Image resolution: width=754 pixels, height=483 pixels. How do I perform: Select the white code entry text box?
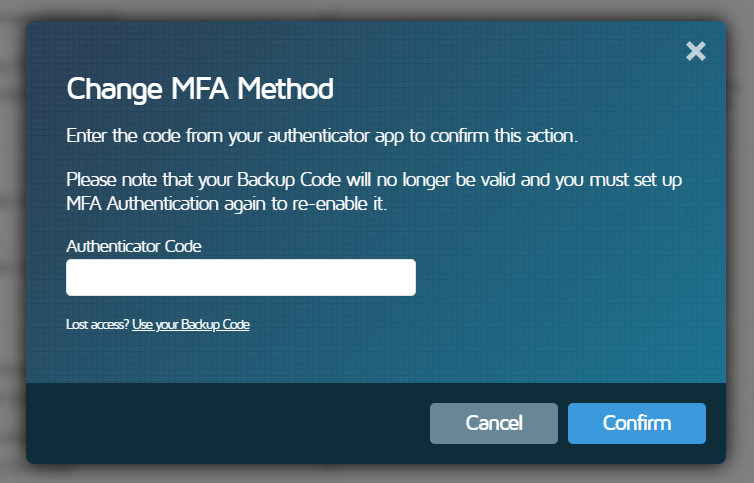[x=240, y=277]
